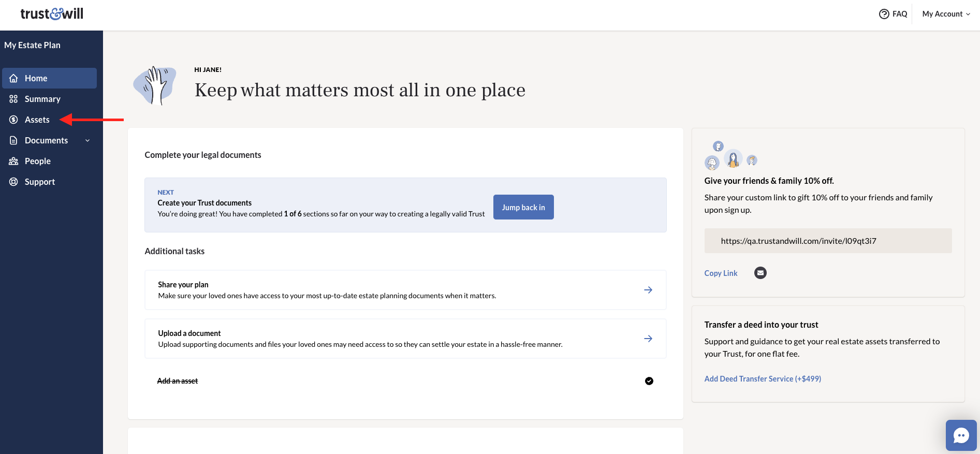Click the Additional tasks heading
Screen dimensions: 980x454
(x=174, y=251)
